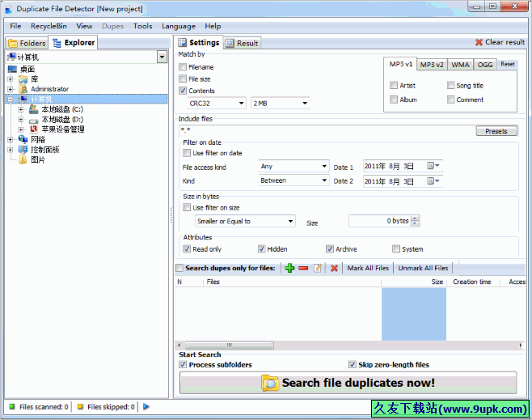
Task: Expand the Administrator tree node
Action: [x=11, y=89]
